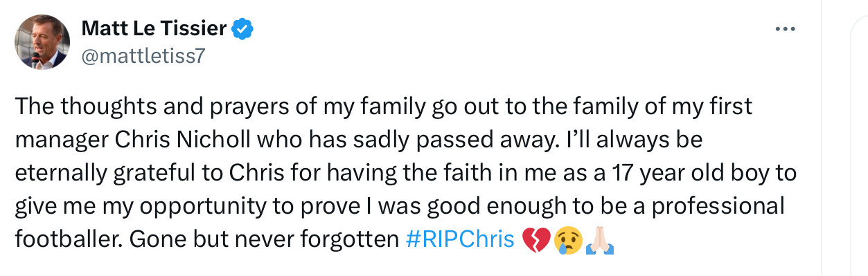Click the folded hands emoji

[x=599, y=240]
